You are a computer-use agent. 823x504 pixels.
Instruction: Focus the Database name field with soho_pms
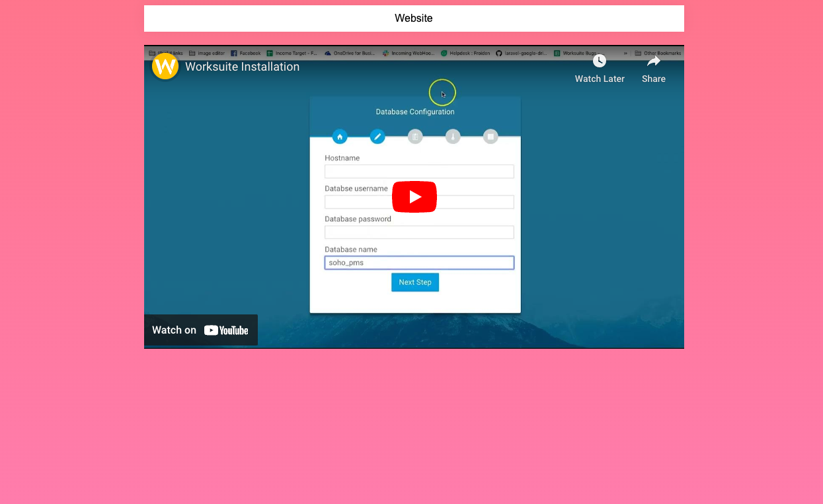(x=419, y=263)
